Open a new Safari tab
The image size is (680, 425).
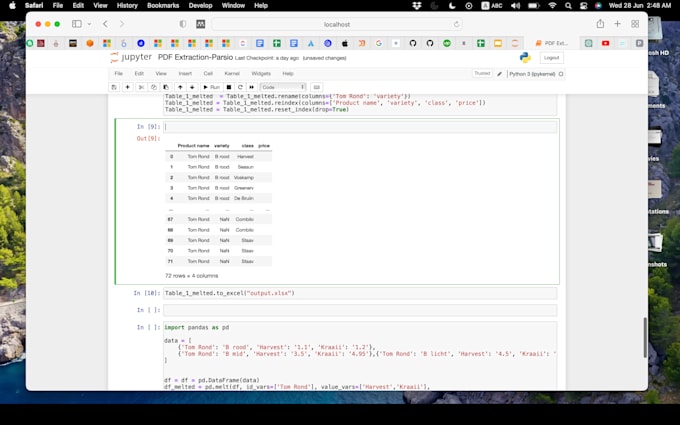coord(618,24)
